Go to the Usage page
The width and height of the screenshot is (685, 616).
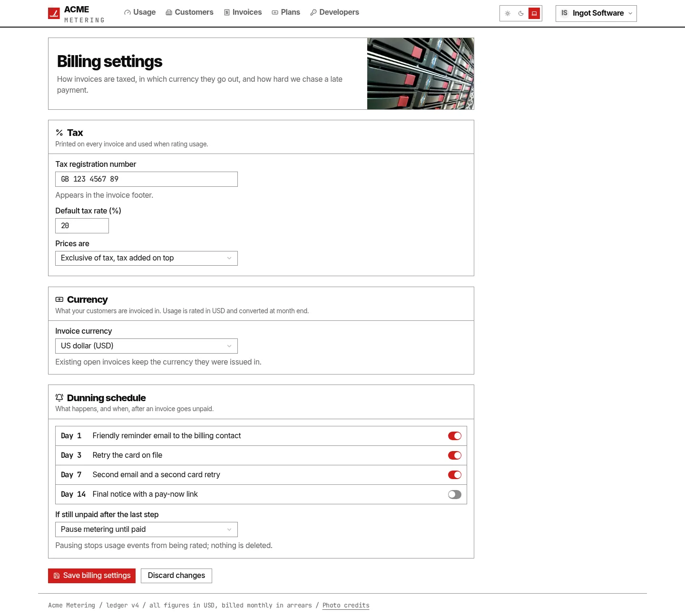pyautogui.click(x=140, y=12)
